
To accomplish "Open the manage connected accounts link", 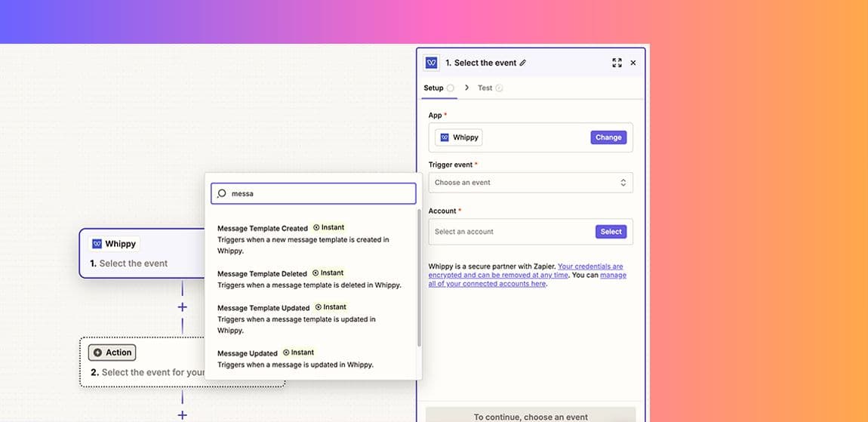I will pos(527,279).
